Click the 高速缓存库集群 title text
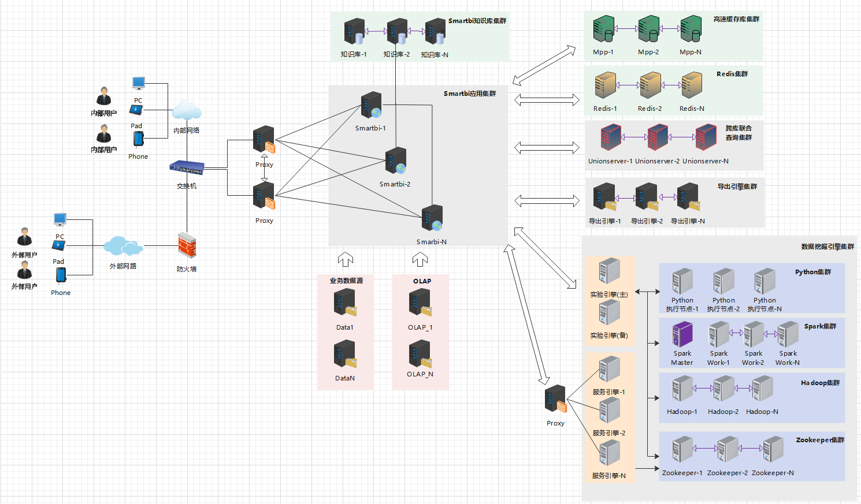The width and height of the screenshot is (861, 504). pyautogui.click(x=736, y=19)
